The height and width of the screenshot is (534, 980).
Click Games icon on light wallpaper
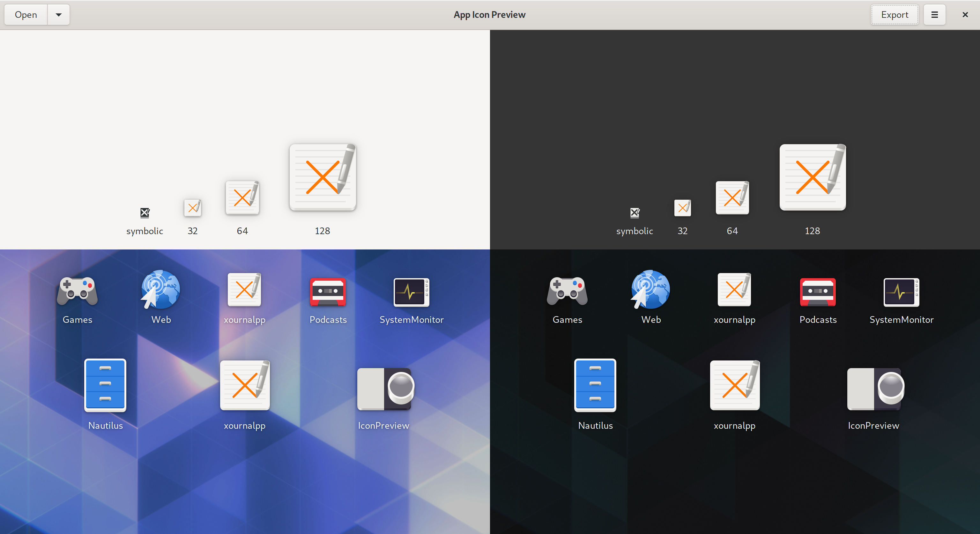(77, 291)
